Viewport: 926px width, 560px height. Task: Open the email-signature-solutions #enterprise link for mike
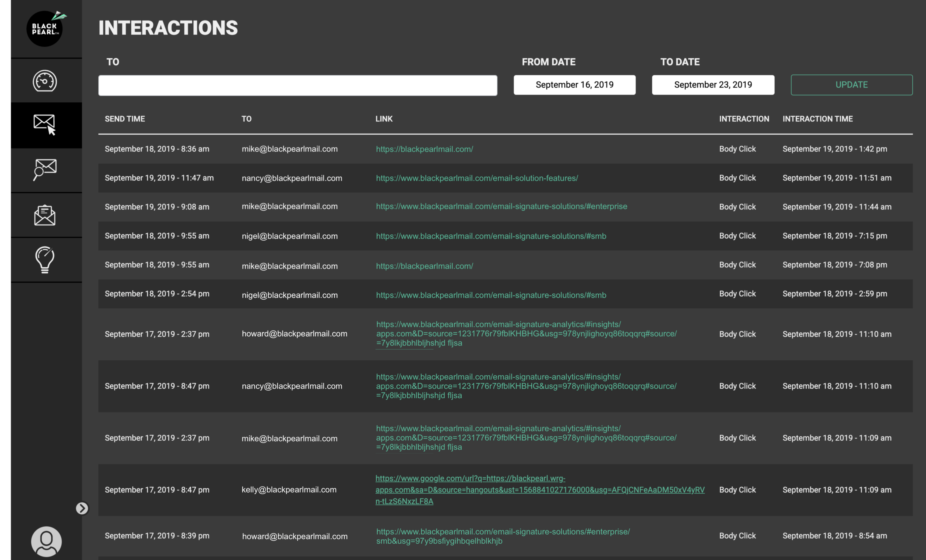pos(501,207)
